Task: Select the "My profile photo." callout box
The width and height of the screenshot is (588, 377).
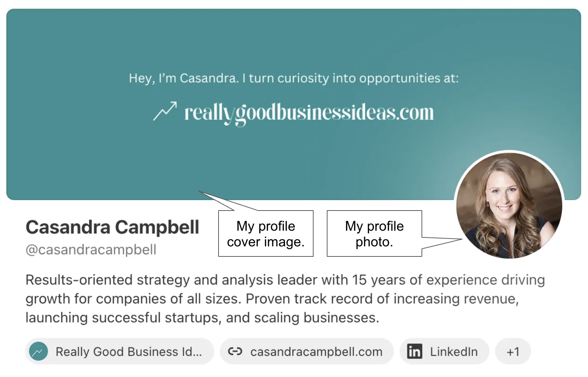Action: 374,234
